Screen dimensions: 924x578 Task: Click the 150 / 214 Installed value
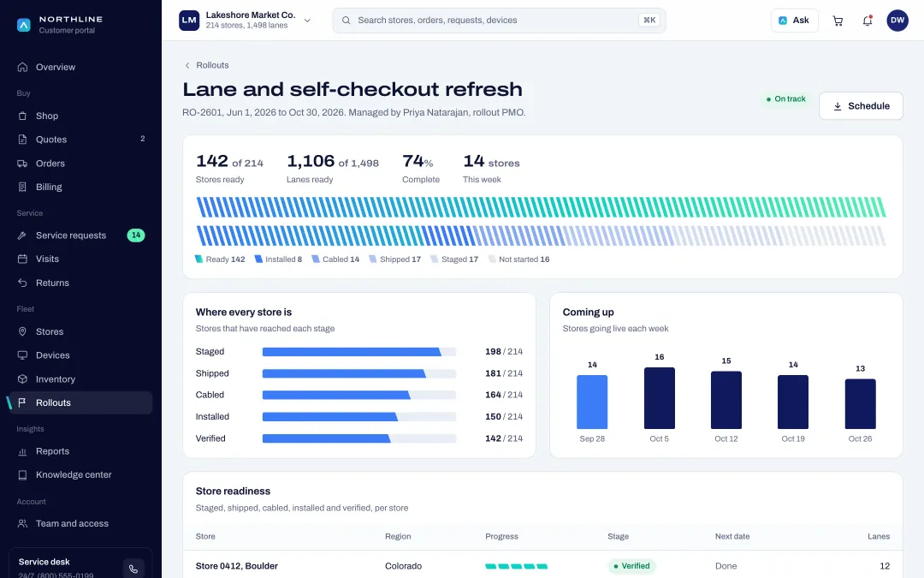tap(504, 417)
